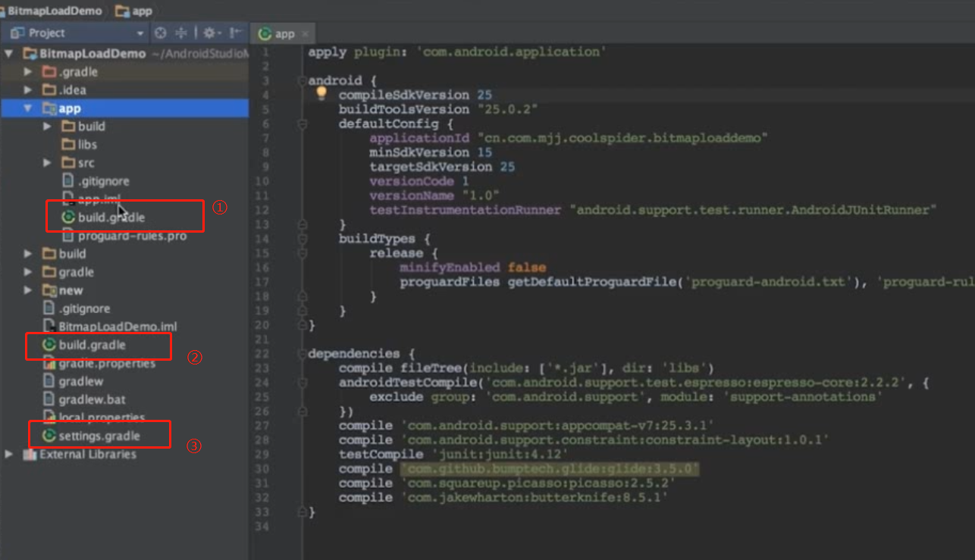Collapse the app module arrow

28,108
